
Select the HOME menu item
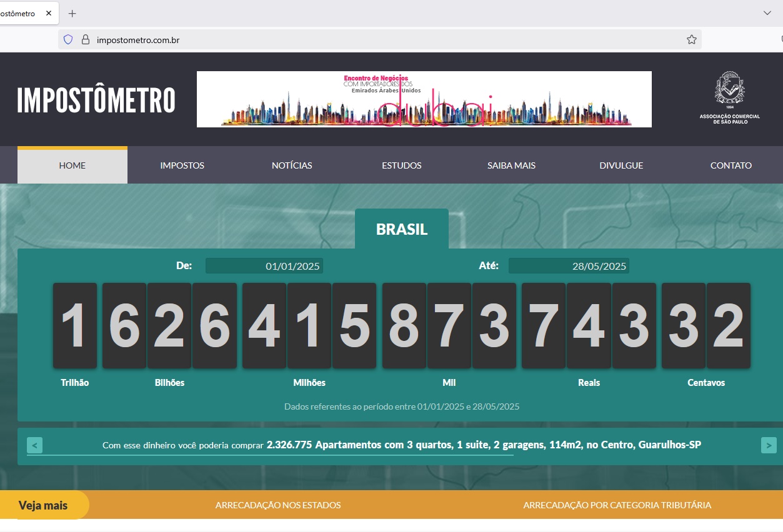click(72, 165)
